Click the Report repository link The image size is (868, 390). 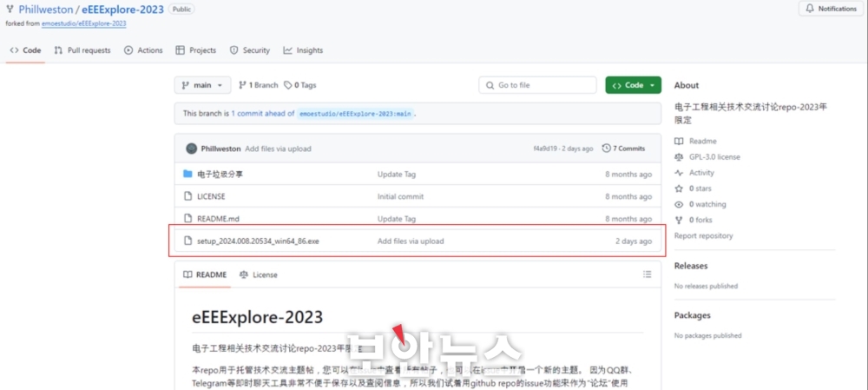703,235
